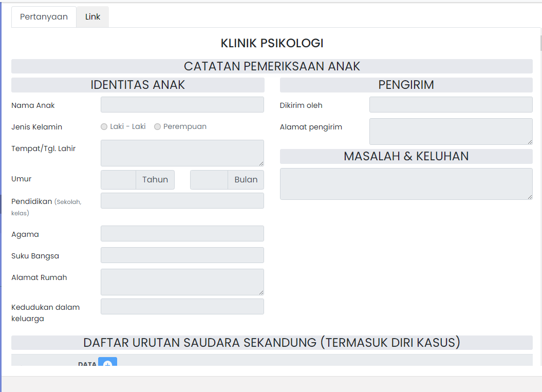Click the Tahun unit button beside Umur
Viewport: 542px width, 392px height.
pos(155,179)
